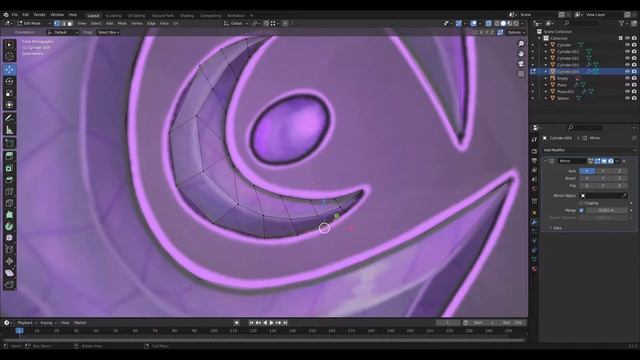The image size is (640, 360).
Task: Click the zoom view icon in viewport
Action: click(x=521, y=44)
